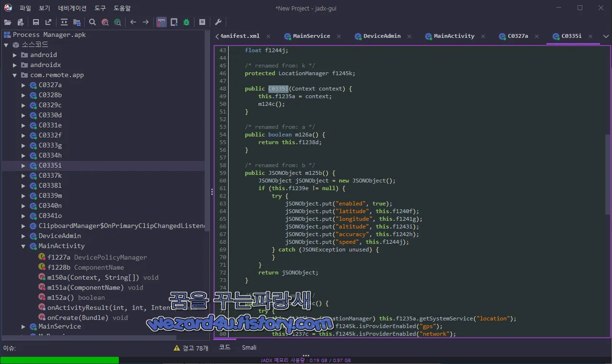Open text search magnifier icon

point(92,22)
